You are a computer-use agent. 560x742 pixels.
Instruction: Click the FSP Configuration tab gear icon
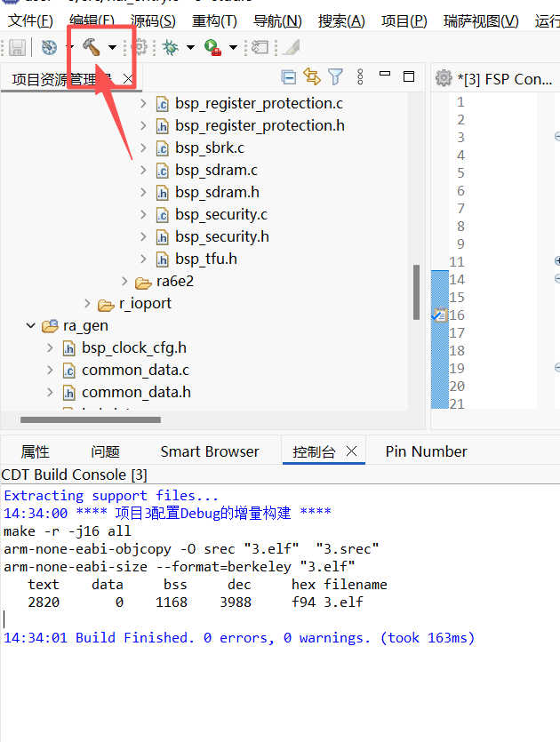tap(444, 78)
